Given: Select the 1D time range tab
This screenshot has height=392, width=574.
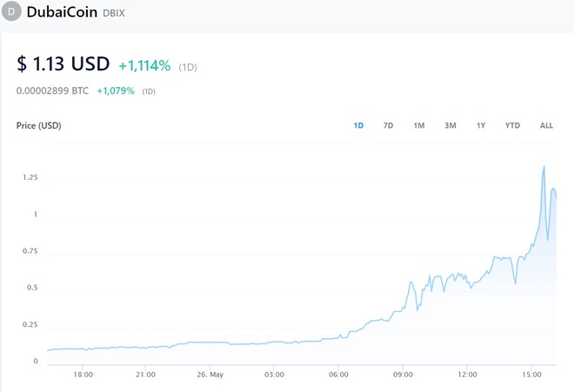Looking at the screenshot, I should [358, 125].
